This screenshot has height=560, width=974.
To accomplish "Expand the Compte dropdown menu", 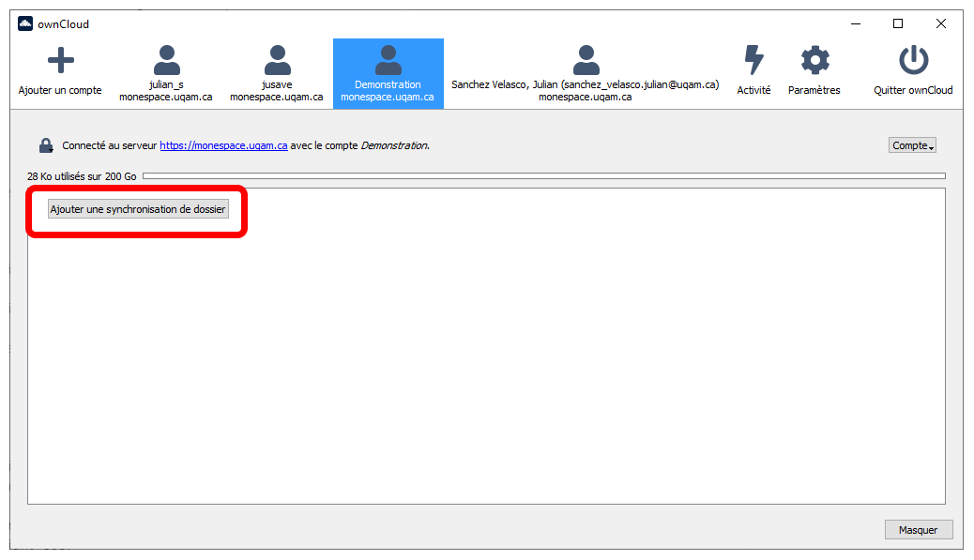I will coord(912,145).
